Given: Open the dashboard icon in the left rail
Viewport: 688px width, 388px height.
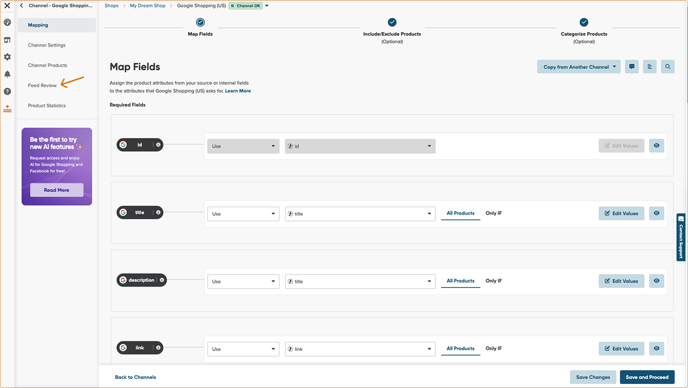Looking at the screenshot, I should pos(7,22).
